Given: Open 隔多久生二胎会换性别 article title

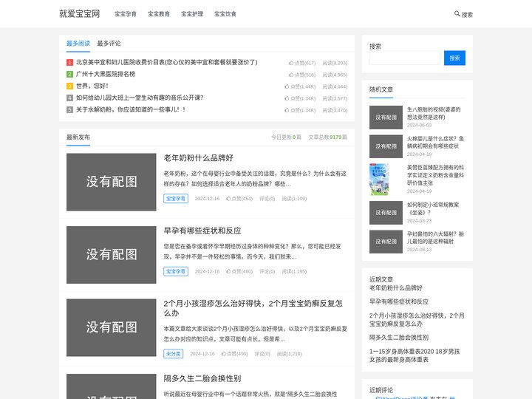Looking at the screenshot, I should click(x=202, y=378).
